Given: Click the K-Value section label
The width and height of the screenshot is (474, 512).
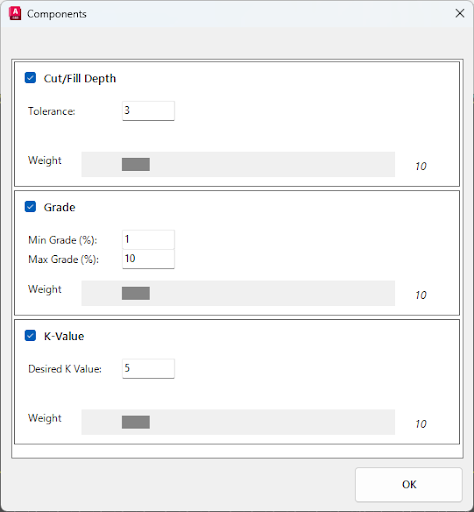Looking at the screenshot, I should click(x=64, y=336).
